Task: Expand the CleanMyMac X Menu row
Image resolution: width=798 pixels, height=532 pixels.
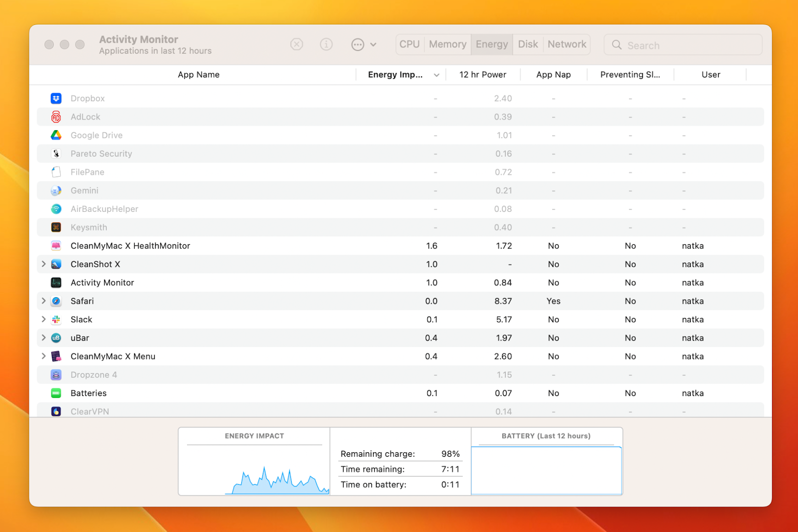Action: pyautogui.click(x=43, y=356)
